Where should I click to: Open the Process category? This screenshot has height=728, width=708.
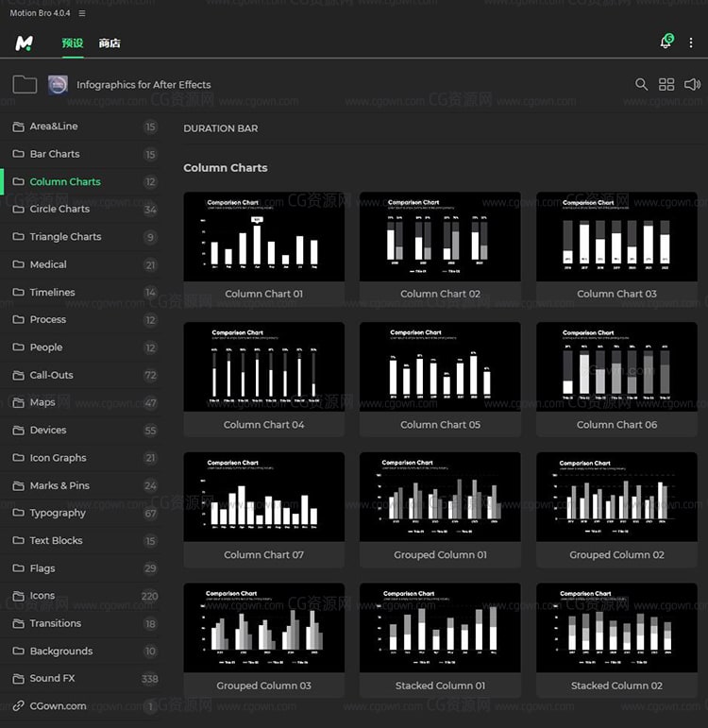point(80,319)
